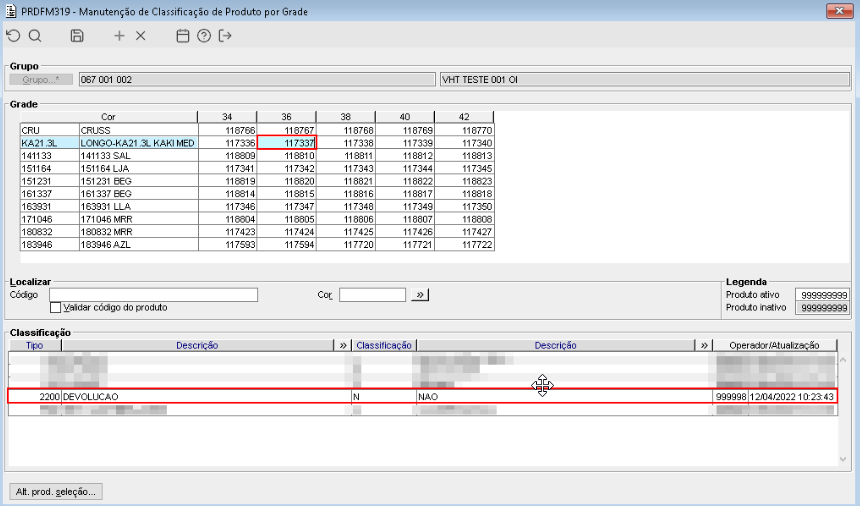Viewport: 860px width, 506px height.
Task: Open search with the magnifier icon
Action: (35, 36)
